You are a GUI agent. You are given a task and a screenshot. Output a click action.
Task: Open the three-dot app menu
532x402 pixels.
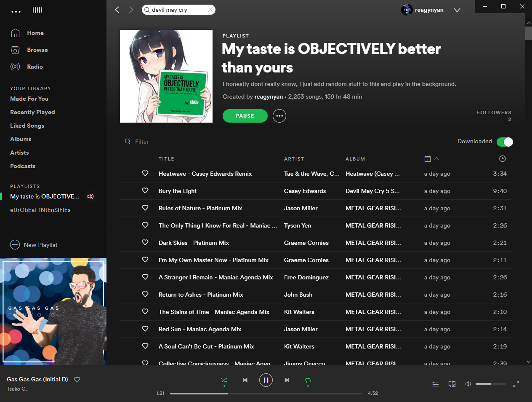click(x=16, y=11)
